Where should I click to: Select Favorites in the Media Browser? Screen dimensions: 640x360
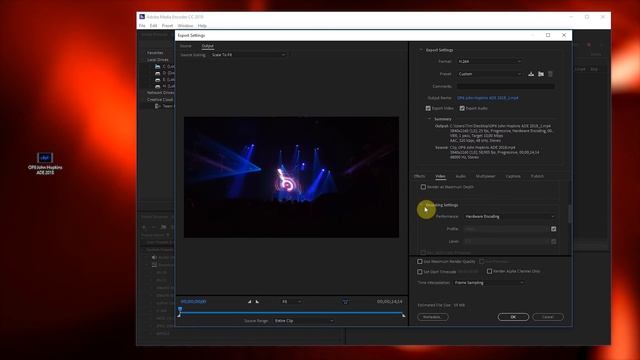(x=155, y=53)
